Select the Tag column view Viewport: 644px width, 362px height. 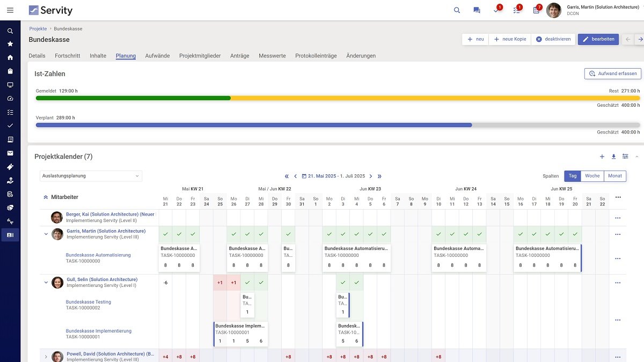click(573, 176)
